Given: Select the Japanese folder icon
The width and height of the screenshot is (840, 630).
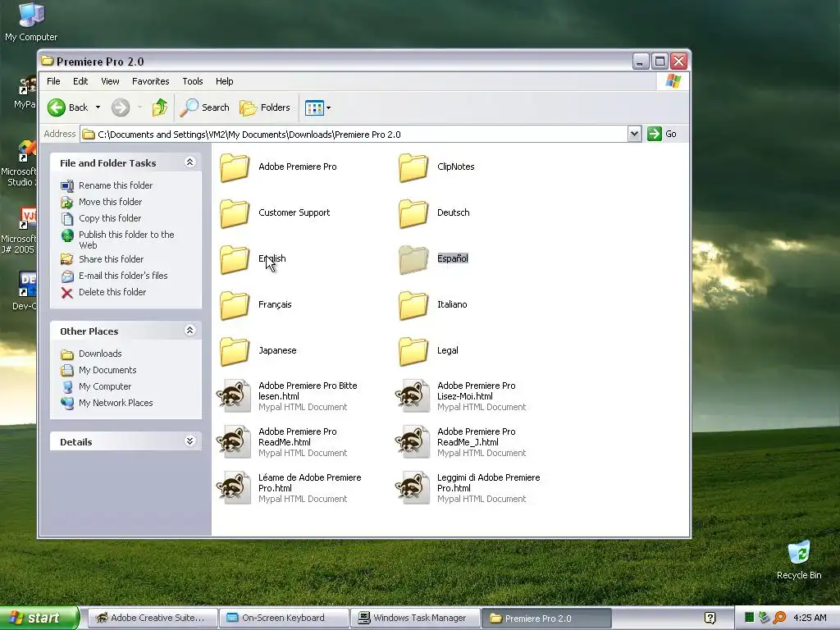Looking at the screenshot, I should [x=234, y=351].
